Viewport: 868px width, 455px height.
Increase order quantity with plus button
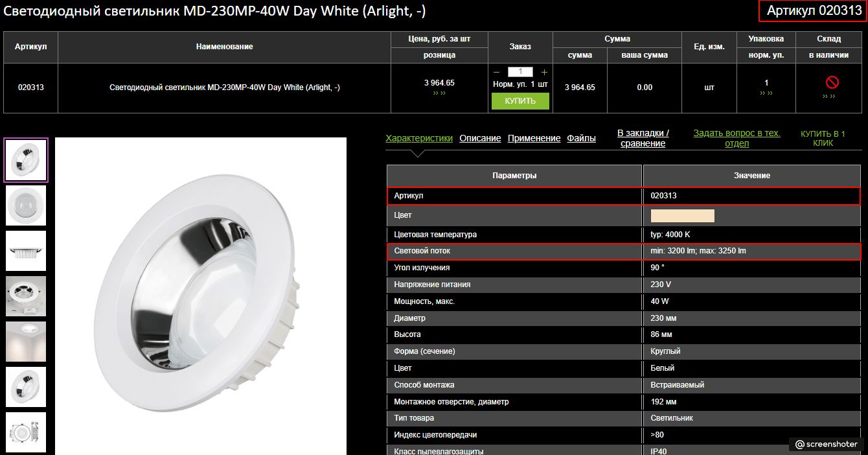pyautogui.click(x=544, y=72)
